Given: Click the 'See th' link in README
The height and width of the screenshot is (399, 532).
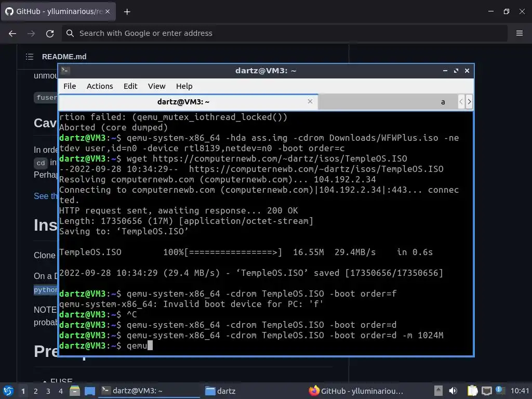Looking at the screenshot, I should [x=46, y=196].
